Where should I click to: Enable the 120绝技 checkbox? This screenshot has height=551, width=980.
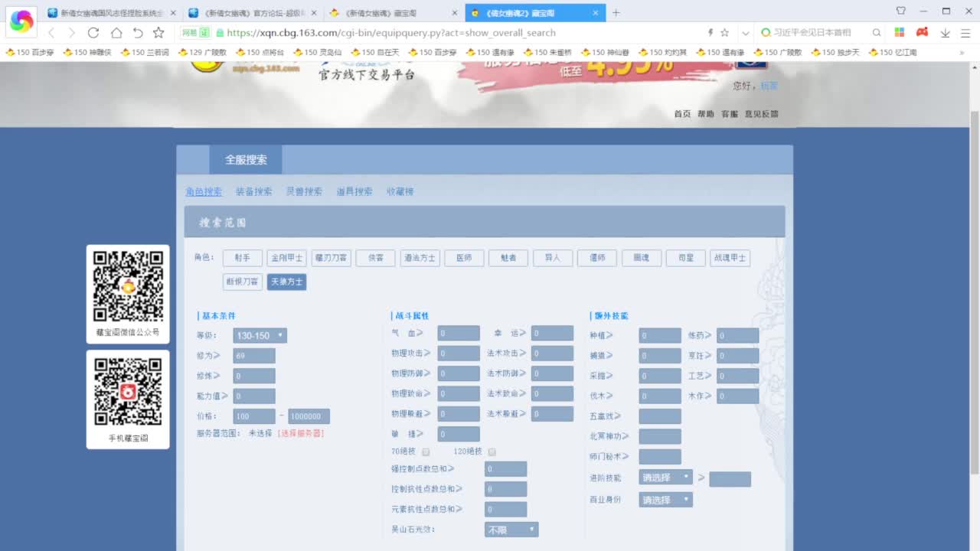point(492,452)
